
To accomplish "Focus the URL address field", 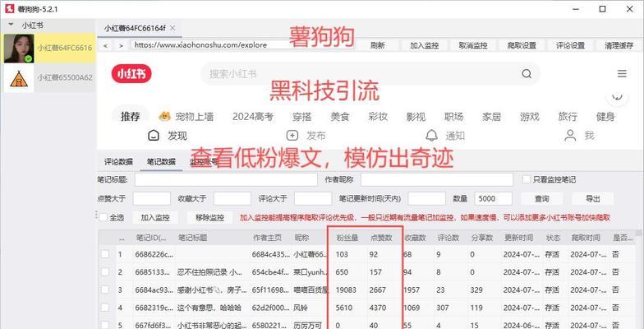I will click(x=242, y=44).
